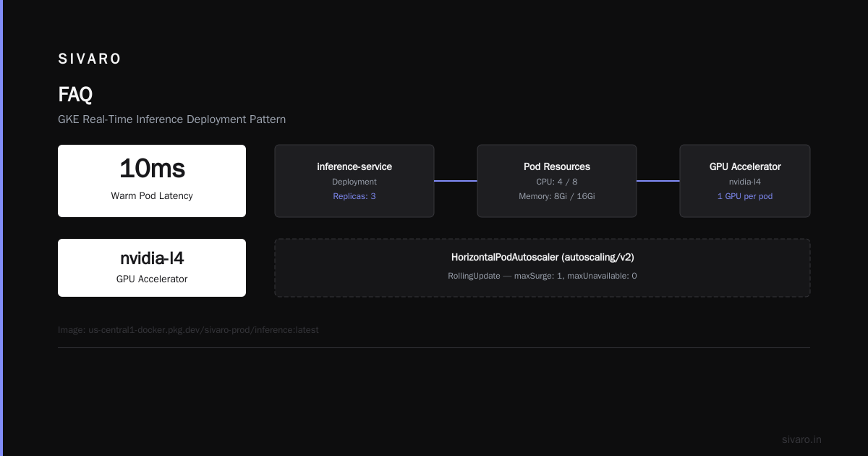Viewport: 868px width, 456px height.
Task: Click the CPU: 4 / 8 text
Action: pyautogui.click(x=557, y=182)
